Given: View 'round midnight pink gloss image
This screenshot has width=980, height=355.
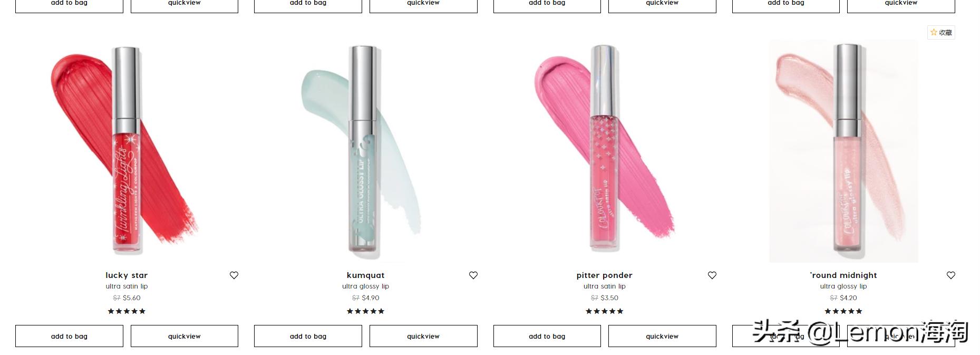Looking at the screenshot, I should pyautogui.click(x=843, y=151).
